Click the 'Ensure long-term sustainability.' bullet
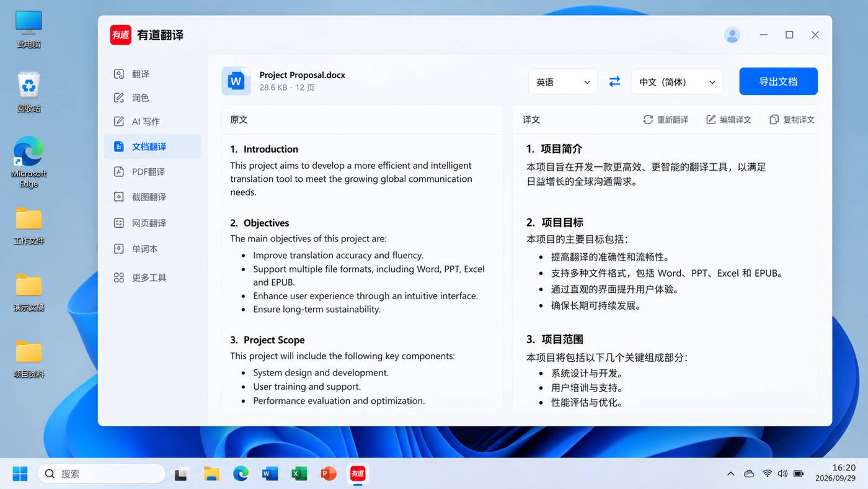The image size is (868, 489). point(317,309)
